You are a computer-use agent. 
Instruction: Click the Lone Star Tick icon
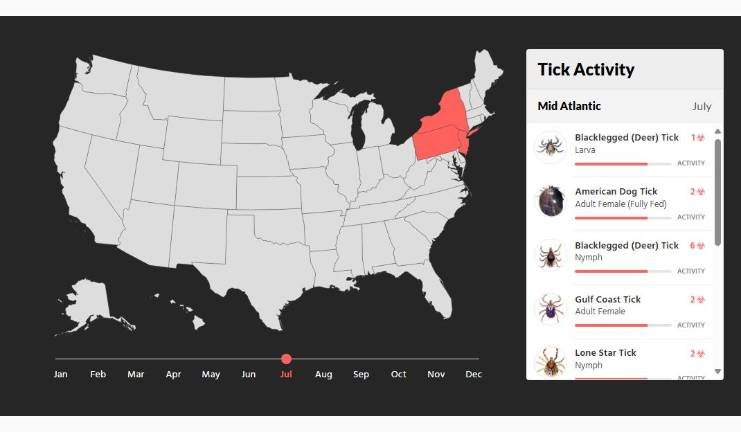[549, 360]
